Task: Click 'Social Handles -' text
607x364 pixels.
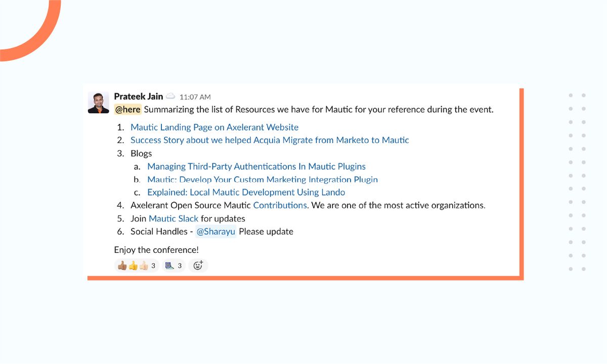Action: click(161, 232)
